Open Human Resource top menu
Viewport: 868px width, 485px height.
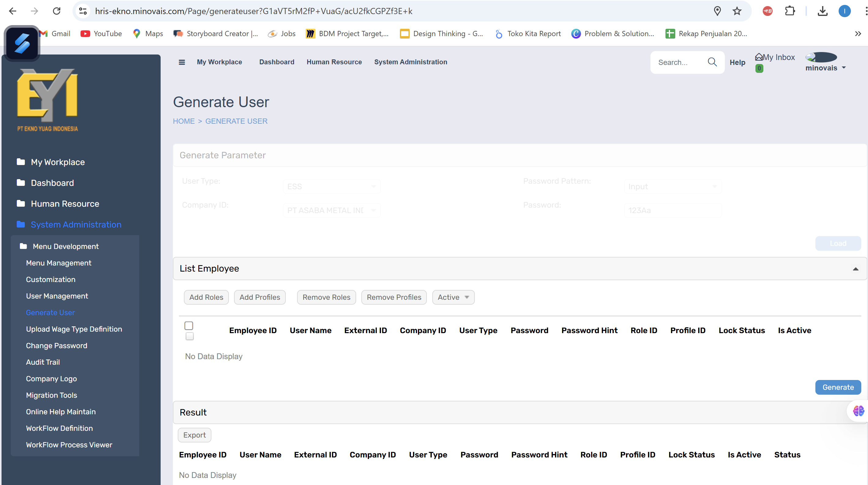[334, 62]
